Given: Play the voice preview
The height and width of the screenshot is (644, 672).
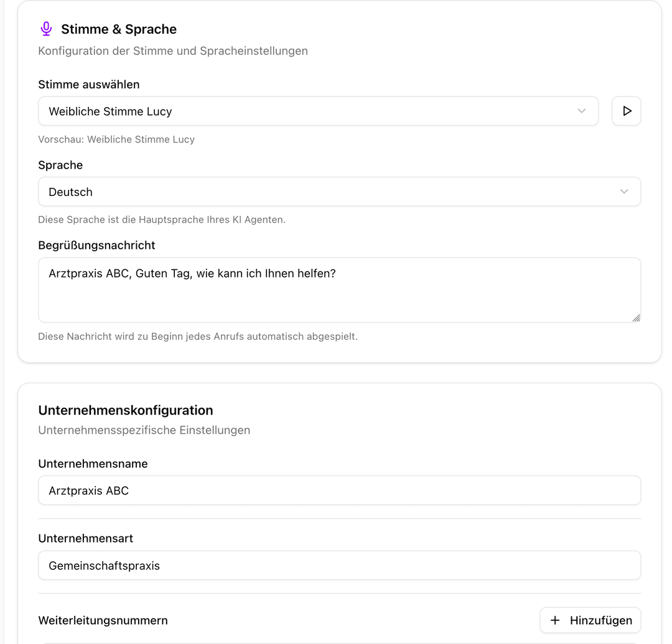Looking at the screenshot, I should [627, 111].
